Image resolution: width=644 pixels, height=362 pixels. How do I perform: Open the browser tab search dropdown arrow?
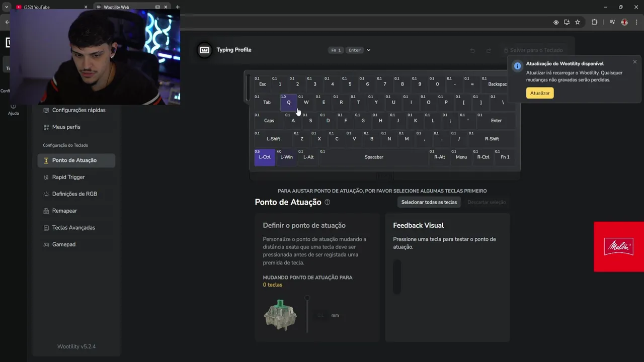tap(7, 7)
